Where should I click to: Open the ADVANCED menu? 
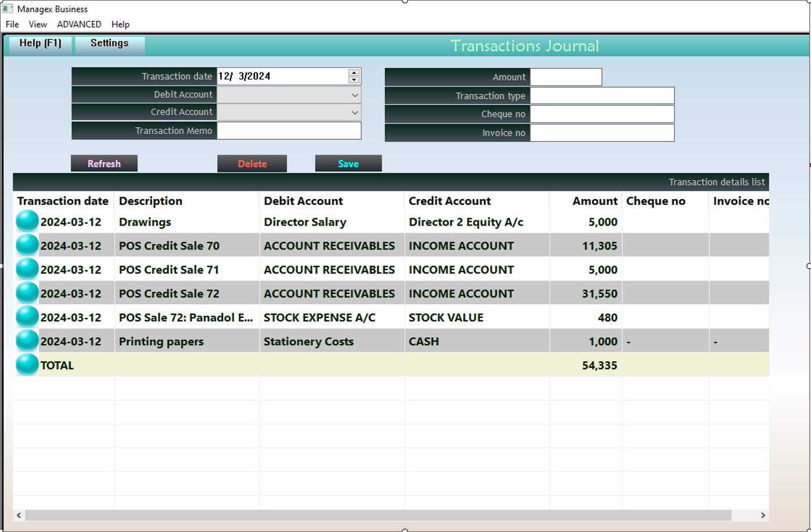coord(79,24)
